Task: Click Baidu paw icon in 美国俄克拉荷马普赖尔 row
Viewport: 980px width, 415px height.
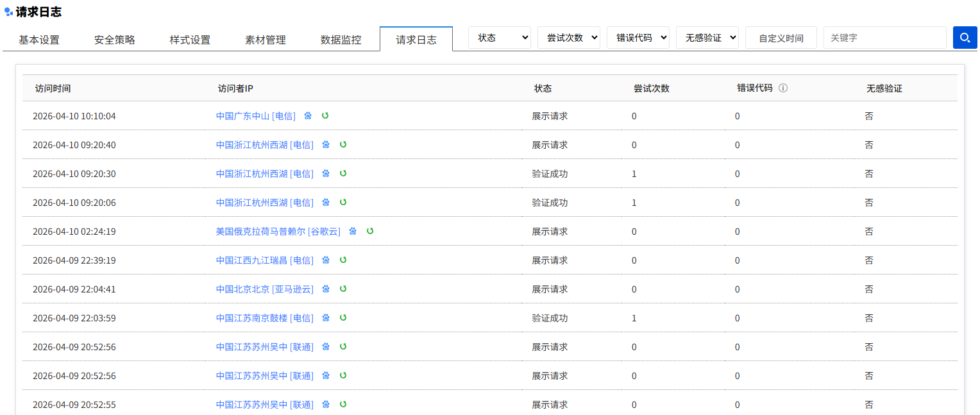Action: point(353,231)
